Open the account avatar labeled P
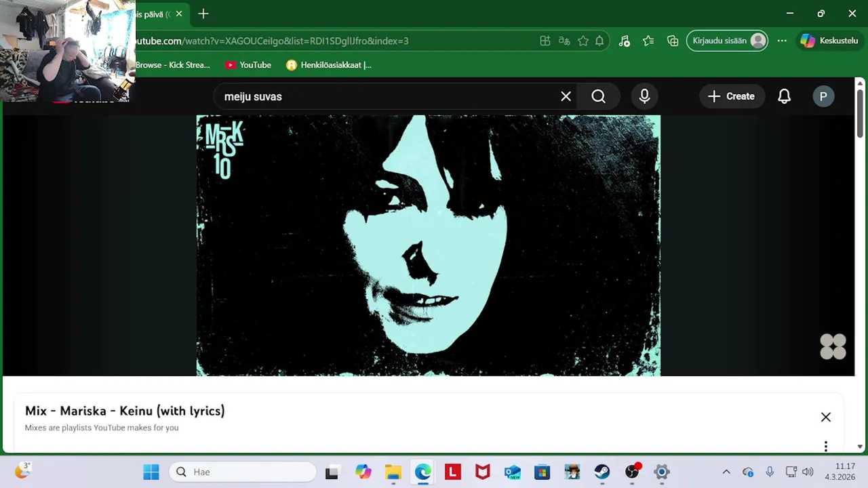This screenshot has height=488, width=868. coord(823,96)
